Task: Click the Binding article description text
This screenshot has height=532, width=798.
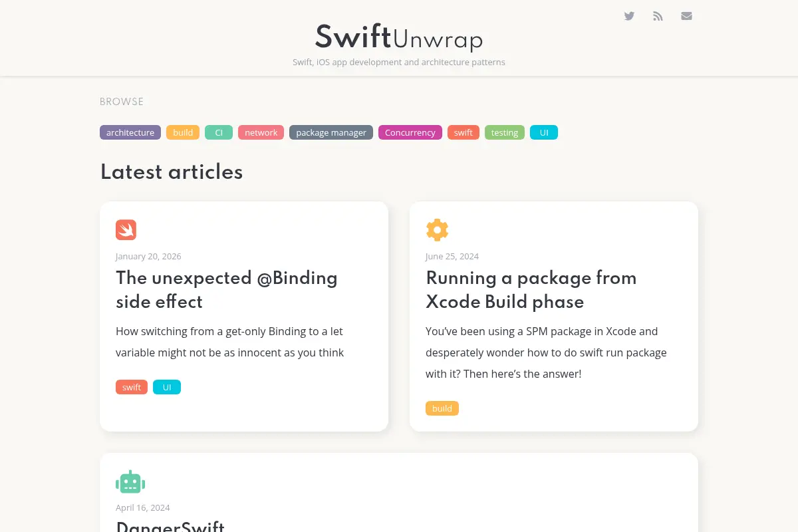Action: pos(229,342)
